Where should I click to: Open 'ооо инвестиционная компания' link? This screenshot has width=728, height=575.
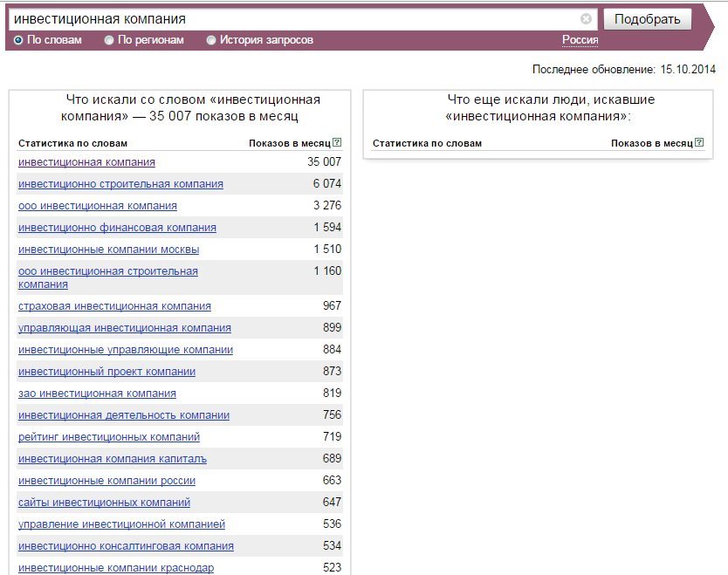tap(98, 206)
